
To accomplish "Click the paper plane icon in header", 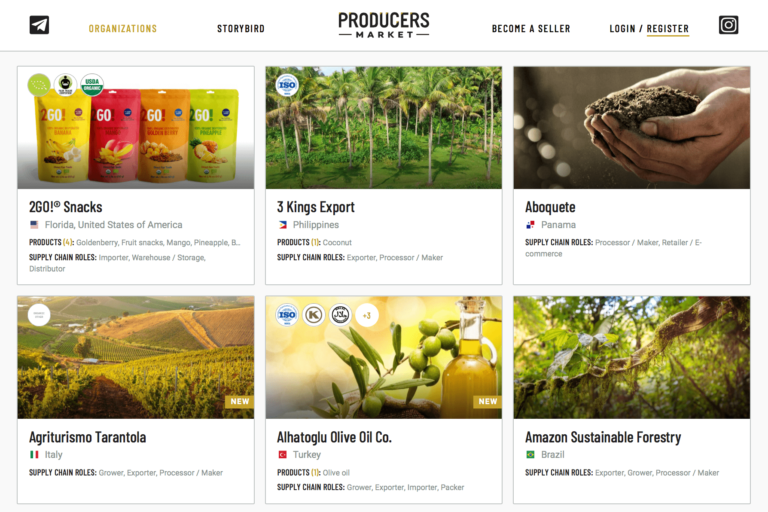I will 39,25.
